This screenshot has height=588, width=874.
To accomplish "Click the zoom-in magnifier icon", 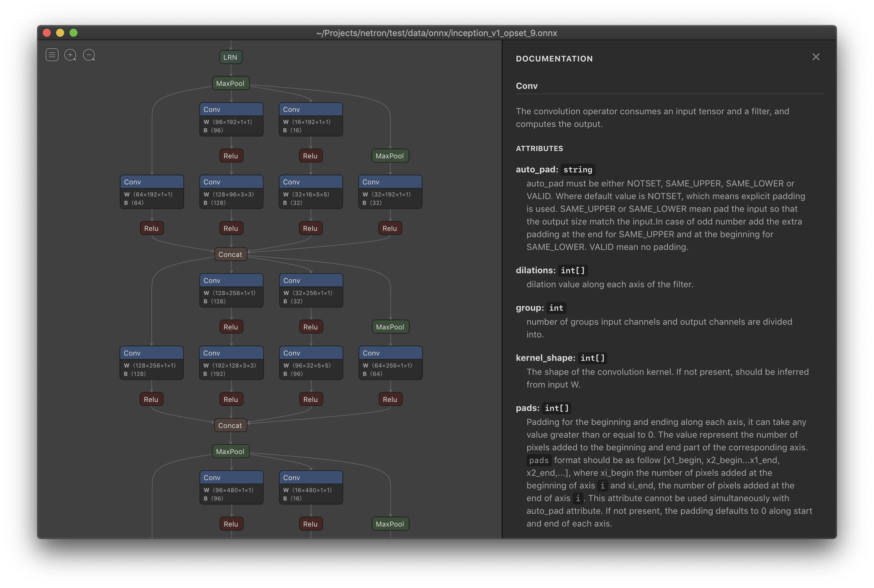I will 71,55.
